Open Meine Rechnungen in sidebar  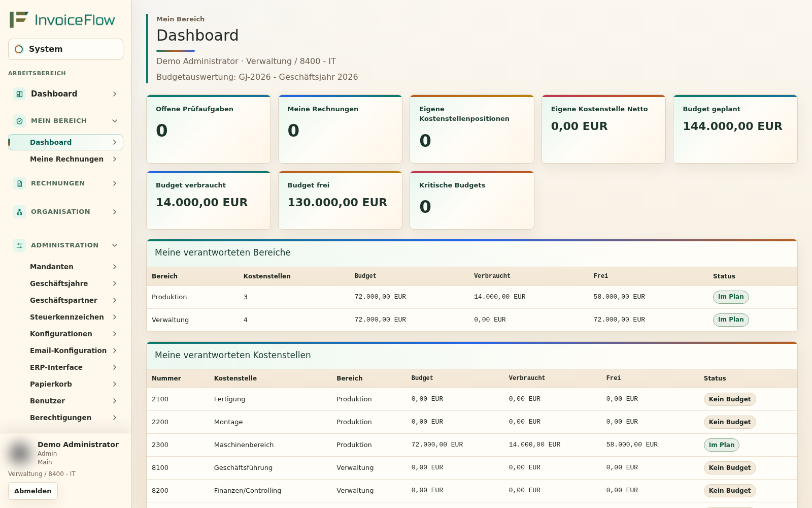65,159
